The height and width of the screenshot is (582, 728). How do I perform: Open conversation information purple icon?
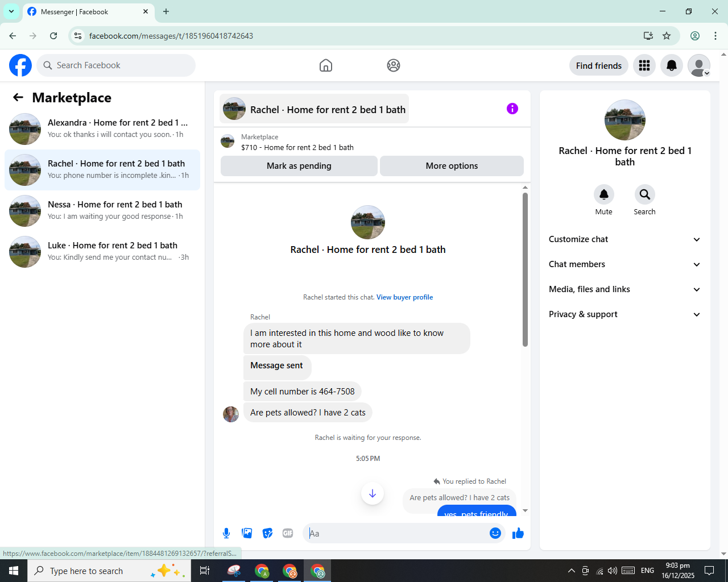[512, 109]
